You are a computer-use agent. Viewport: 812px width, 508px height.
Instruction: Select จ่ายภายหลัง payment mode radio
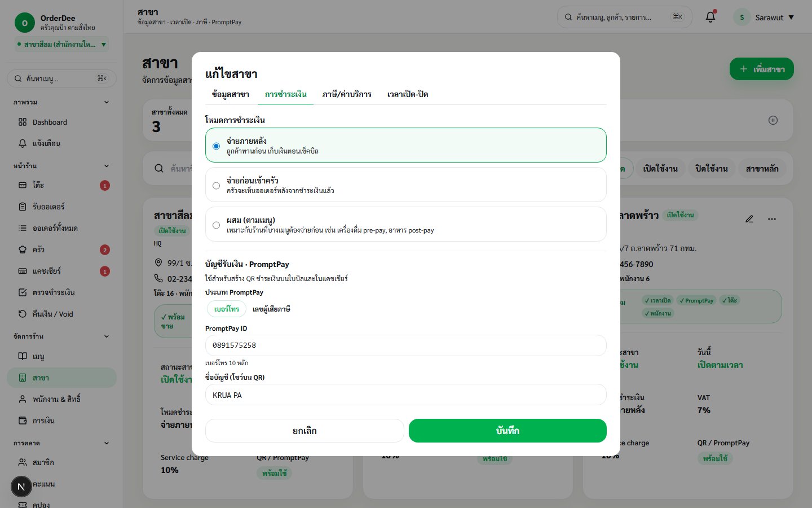(x=216, y=146)
